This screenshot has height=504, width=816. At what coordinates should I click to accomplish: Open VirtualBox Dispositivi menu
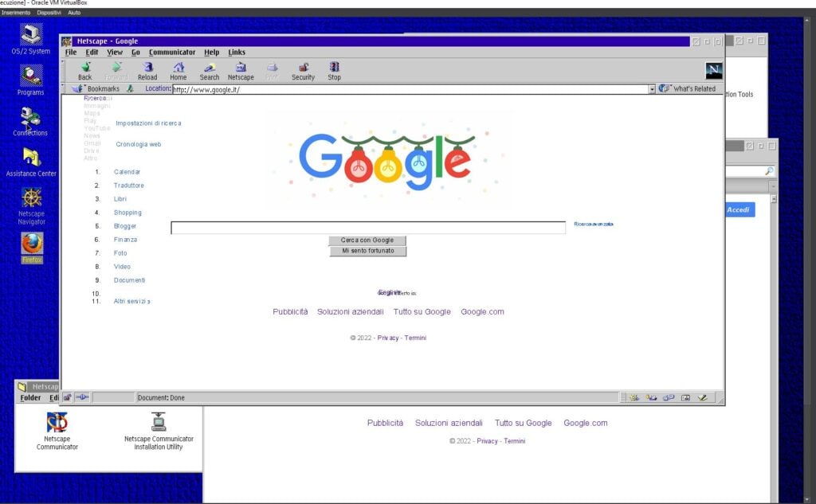(49, 13)
